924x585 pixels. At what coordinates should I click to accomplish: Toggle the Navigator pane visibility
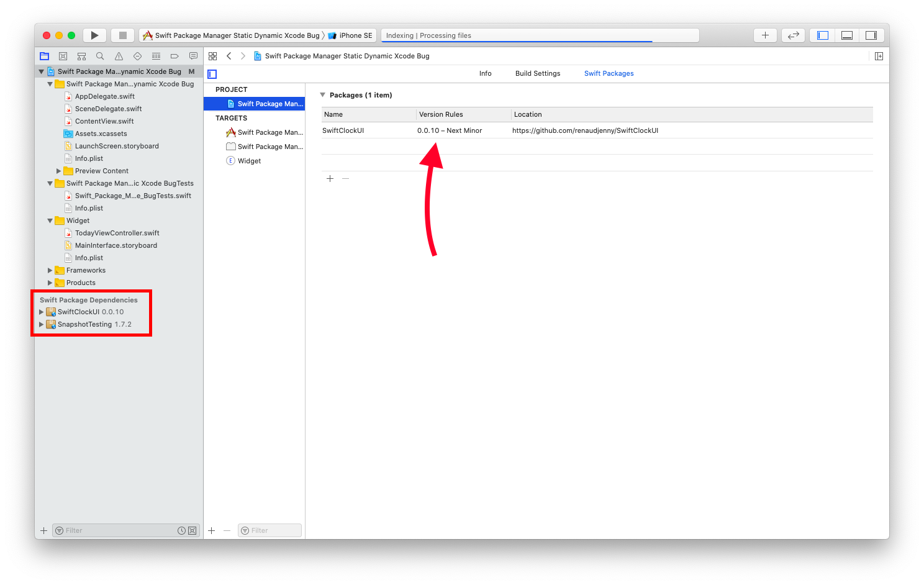tap(823, 35)
